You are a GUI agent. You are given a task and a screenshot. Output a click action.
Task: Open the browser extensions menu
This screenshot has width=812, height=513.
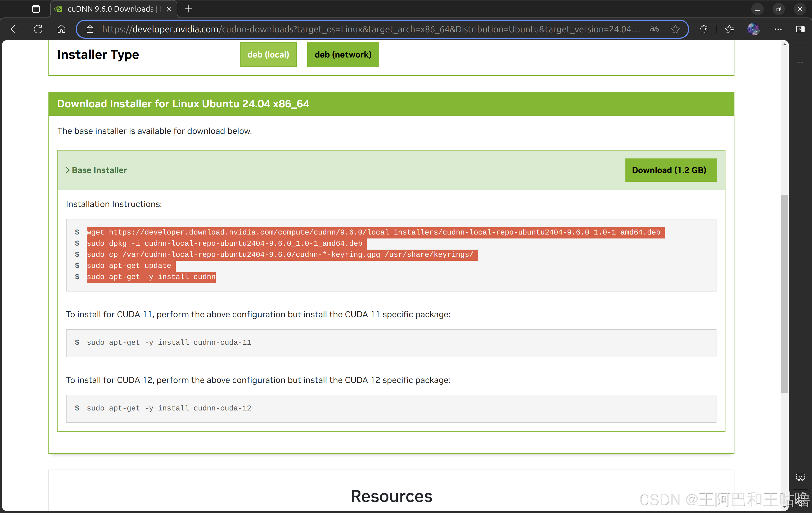(704, 29)
